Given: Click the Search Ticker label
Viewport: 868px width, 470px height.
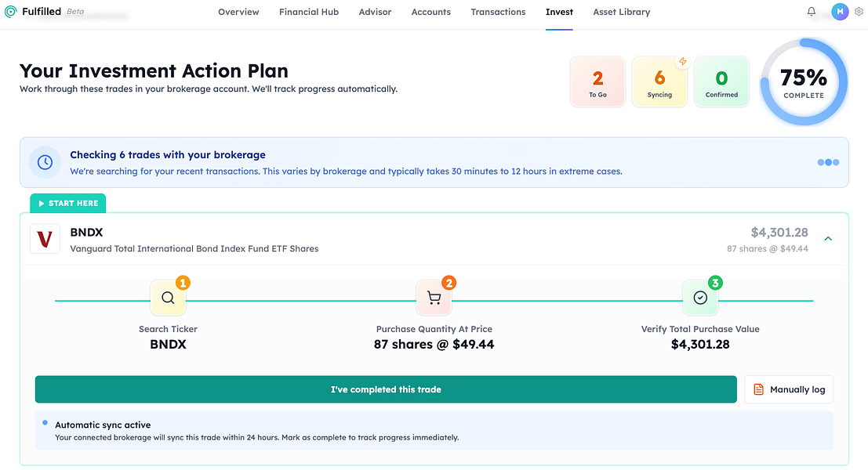Looking at the screenshot, I should [x=168, y=329].
